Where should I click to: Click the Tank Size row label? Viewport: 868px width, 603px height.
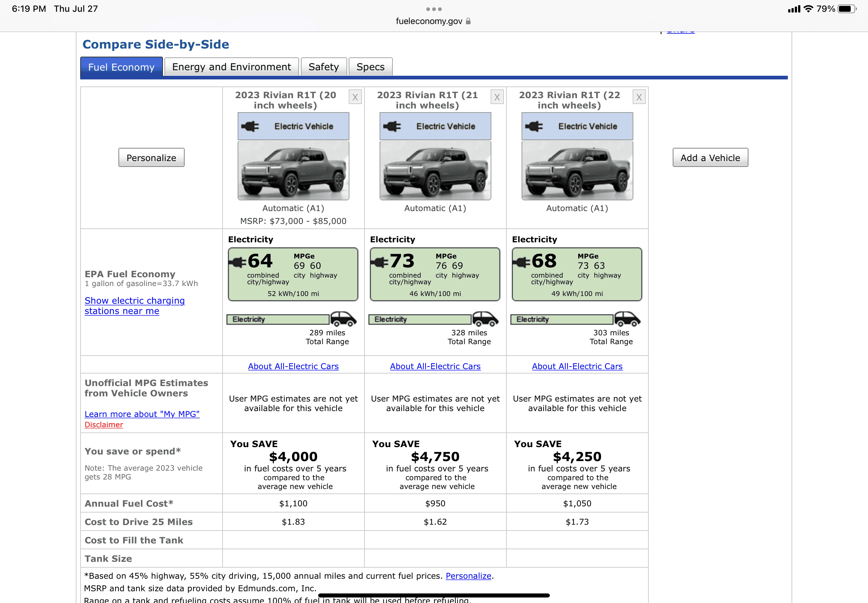click(108, 559)
